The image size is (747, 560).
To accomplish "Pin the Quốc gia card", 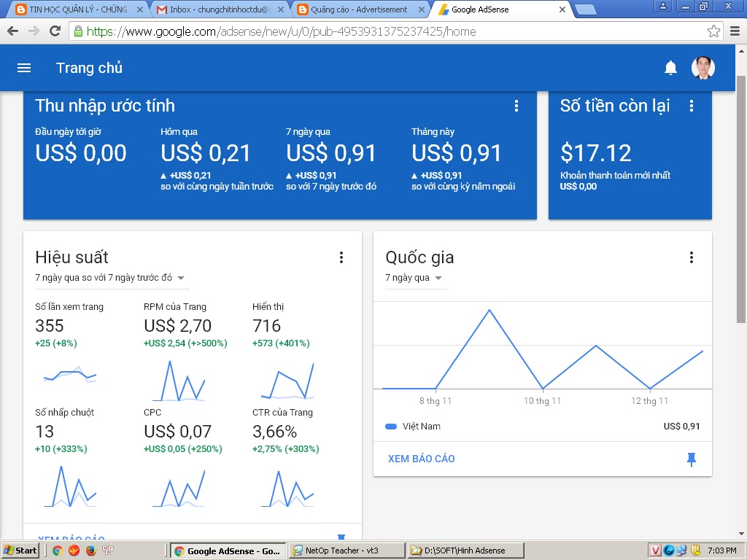I will [692, 459].
